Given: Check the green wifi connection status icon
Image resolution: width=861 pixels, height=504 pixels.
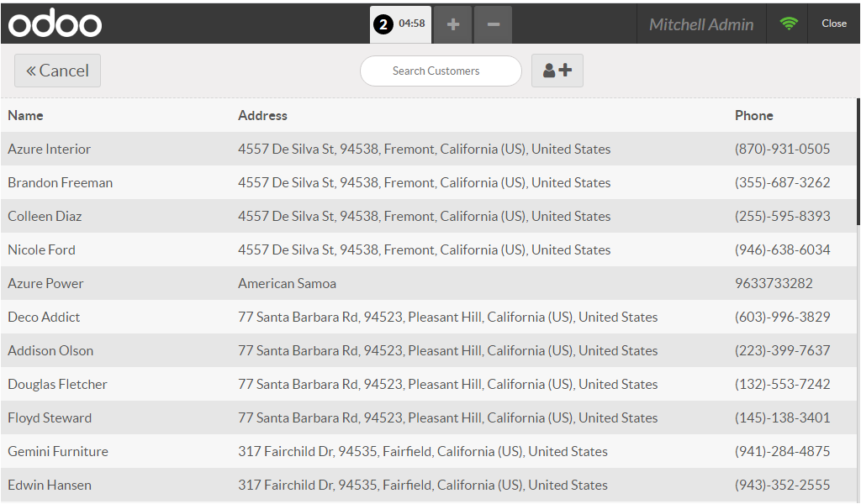Looking at the screenshot, I should [789, 24].
